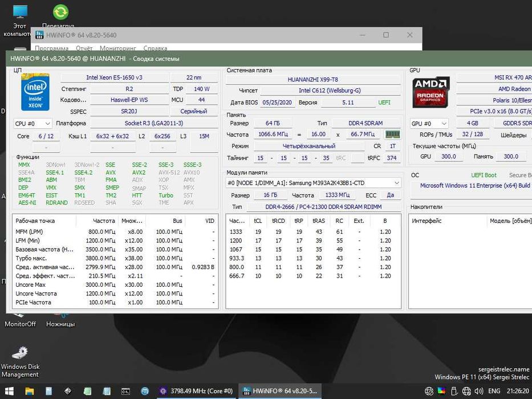Select the 'PCIe Частота' row
Viewport: 532px width, 399px height.
click(x=115, y=302)
